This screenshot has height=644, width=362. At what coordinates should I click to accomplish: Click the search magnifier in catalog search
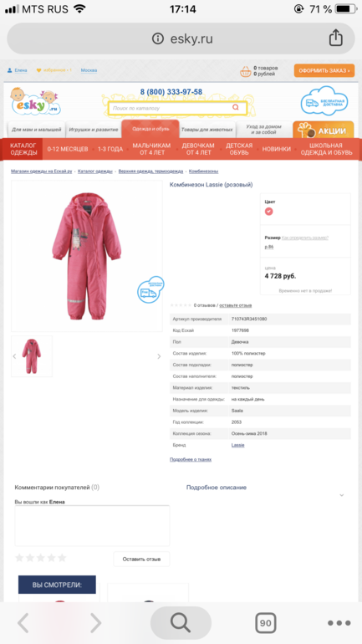pyautogui.click(x=236, y=108)
